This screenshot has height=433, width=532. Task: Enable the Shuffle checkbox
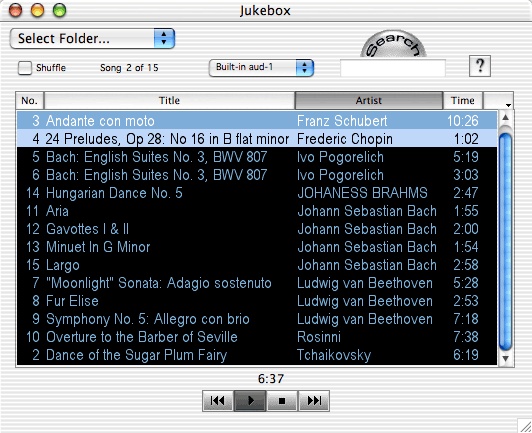click(x=25, y=68)
